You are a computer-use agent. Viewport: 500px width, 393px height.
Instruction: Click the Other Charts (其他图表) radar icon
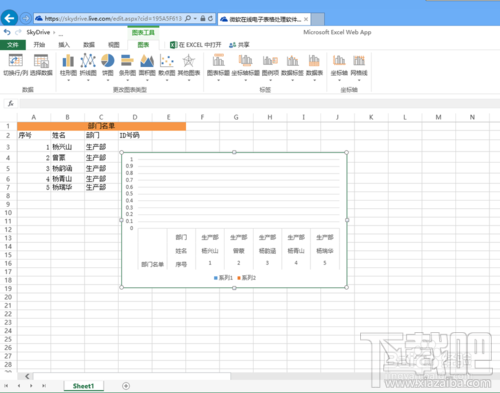pyautogui.click(x=189, y=61)
